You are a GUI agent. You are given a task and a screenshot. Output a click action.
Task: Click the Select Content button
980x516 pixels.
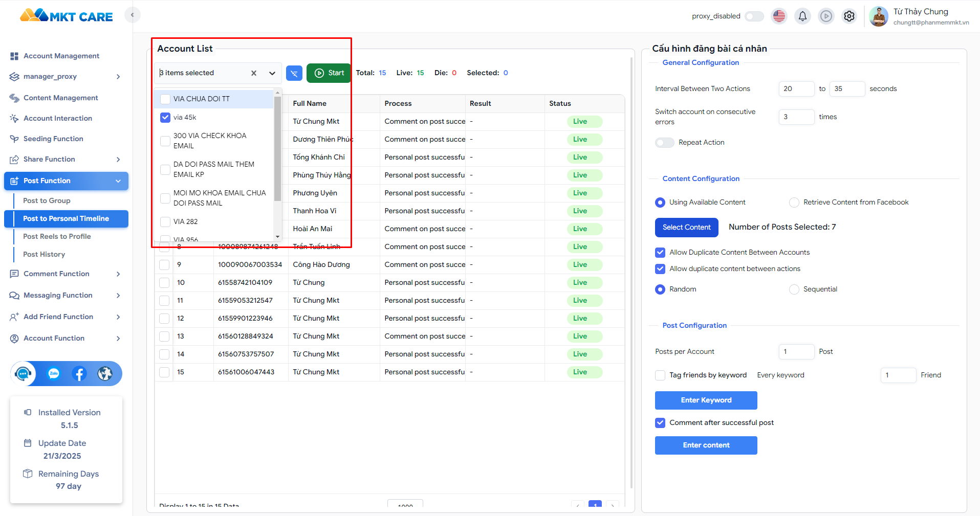click(686, 228)
